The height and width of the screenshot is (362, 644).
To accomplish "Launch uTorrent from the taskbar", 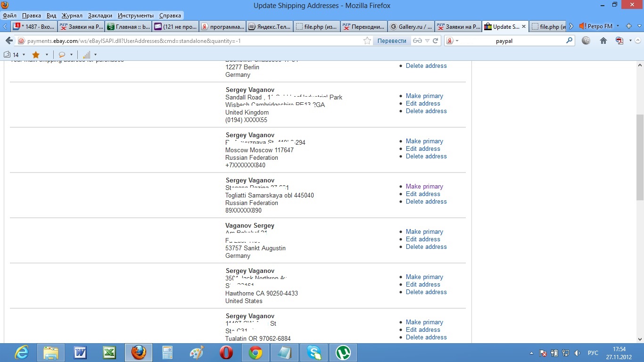I will coord(343,352).
